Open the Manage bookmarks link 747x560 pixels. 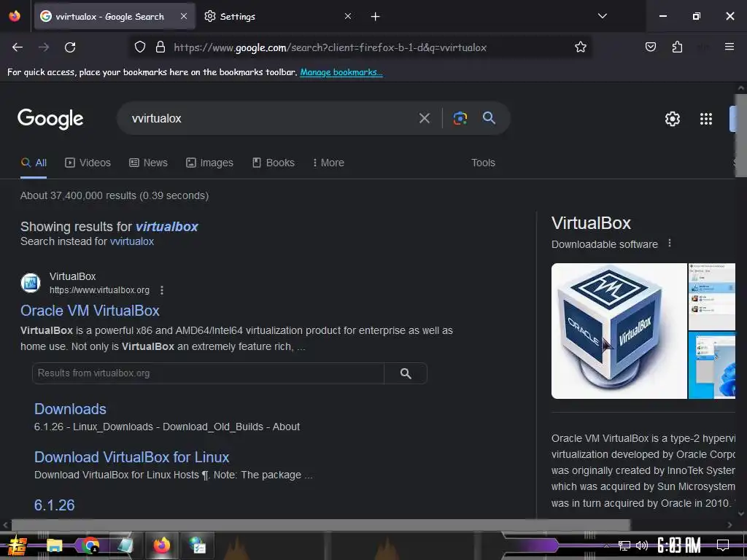[341, 72]
